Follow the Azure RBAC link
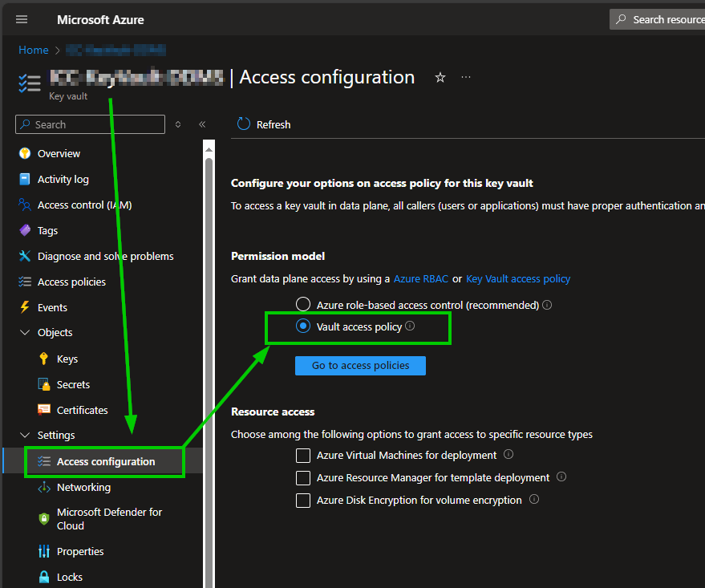This screenshot has width=705, height=588. pos(421,278)
